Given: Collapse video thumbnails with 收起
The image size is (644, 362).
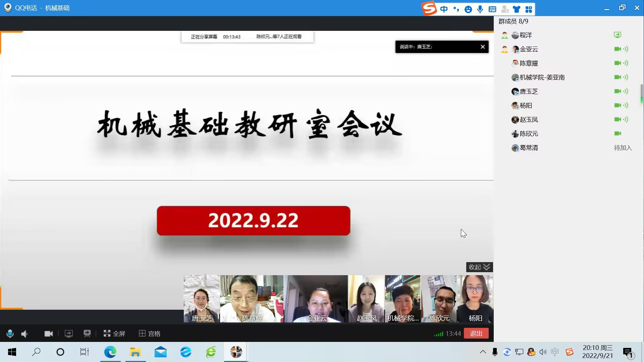Looking at the screenshot, I should point(479,267).
